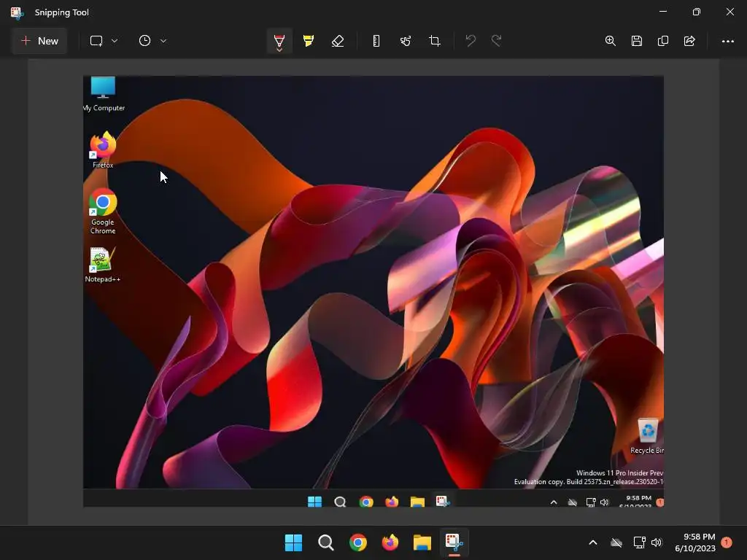Open Search on the taskbar
Screen dimensions: 747x560
coord(326,542)
